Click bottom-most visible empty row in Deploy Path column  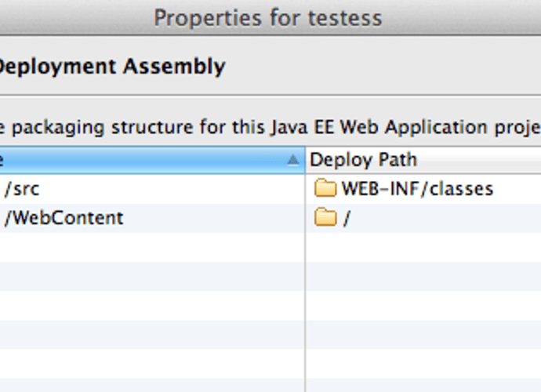pyautogui.click(x=423, y=385)
